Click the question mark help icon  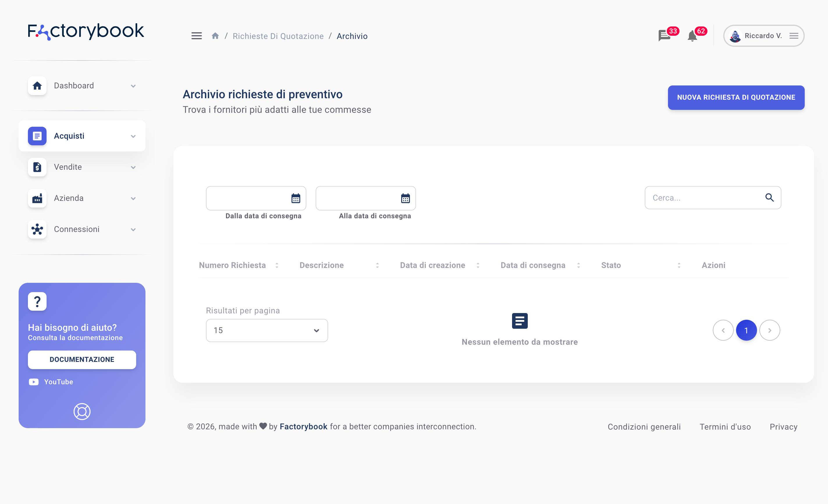(37, 301)
